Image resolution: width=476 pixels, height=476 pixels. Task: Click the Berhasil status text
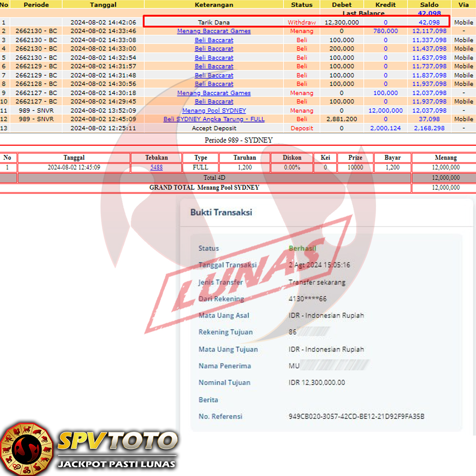(x=302, y=248)
